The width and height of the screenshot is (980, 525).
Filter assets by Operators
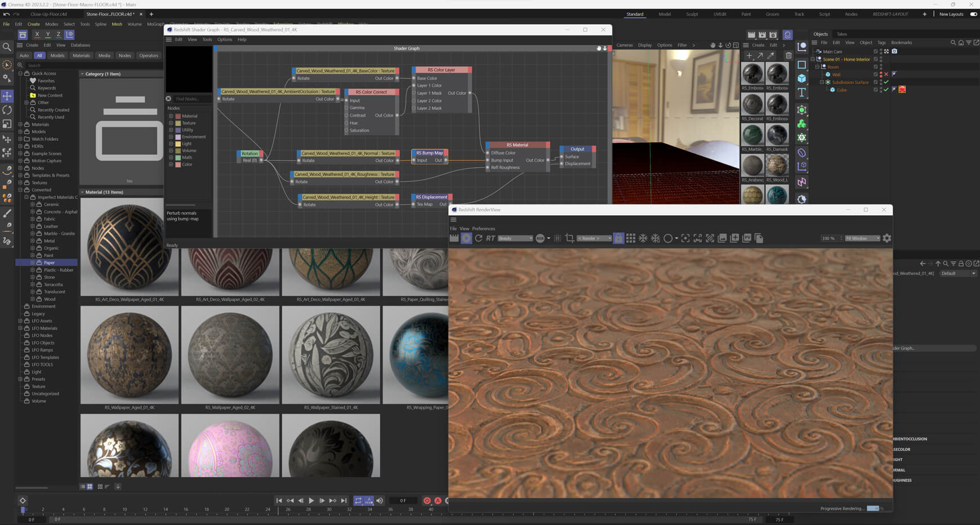coord(149,55)
